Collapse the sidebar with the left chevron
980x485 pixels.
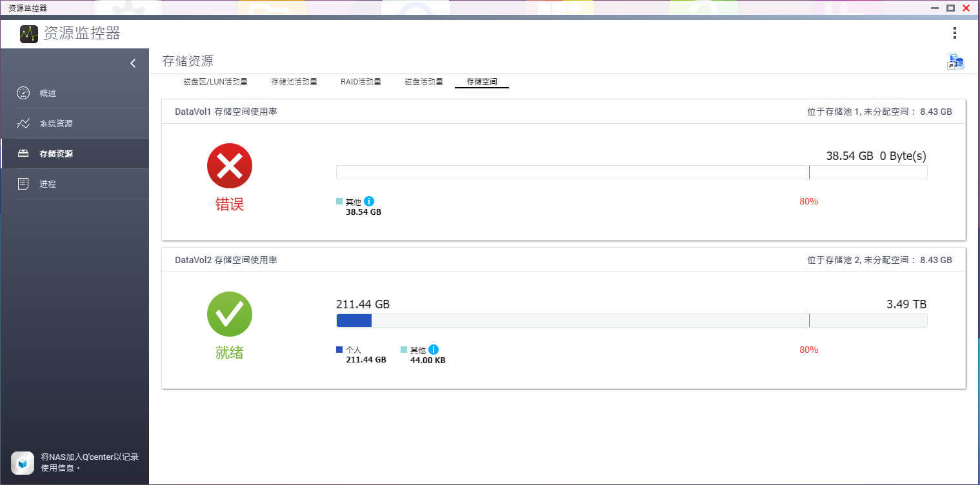pyautogui.click(x=133, y=63)
